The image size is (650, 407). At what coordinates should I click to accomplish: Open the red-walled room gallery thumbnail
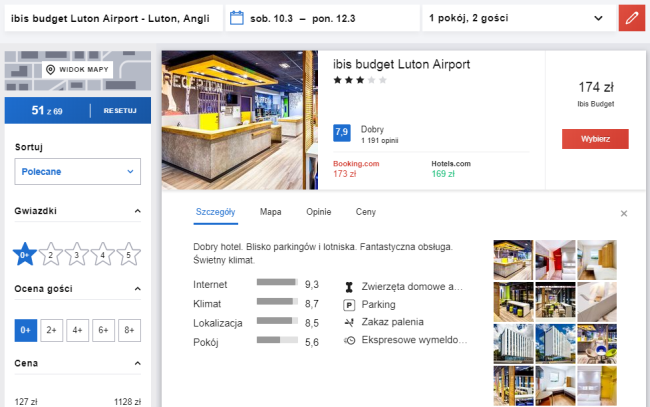point(555,260)
